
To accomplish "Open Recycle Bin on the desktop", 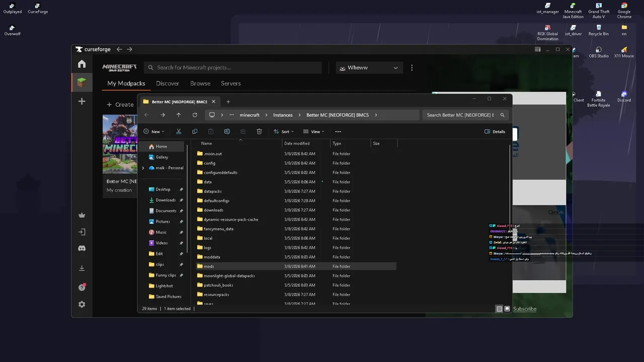I will pos(599,30).
